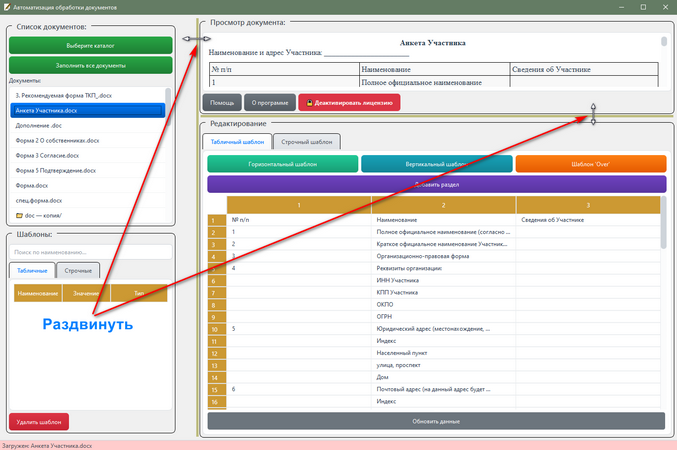Select 'Форма 5 Подтверждение.docx'
677x450 pixels.
pyautogui.click(x=88, y=171)
